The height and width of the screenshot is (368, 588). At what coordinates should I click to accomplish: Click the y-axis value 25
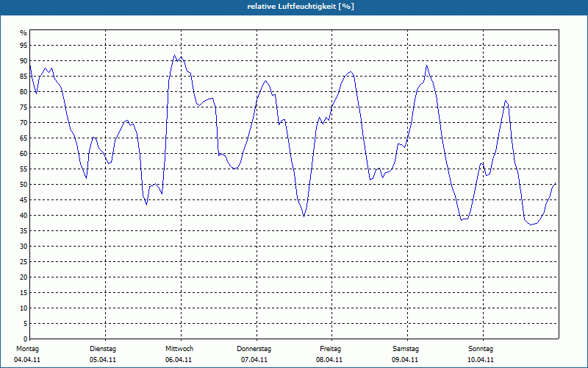click(x=24, y=262)
